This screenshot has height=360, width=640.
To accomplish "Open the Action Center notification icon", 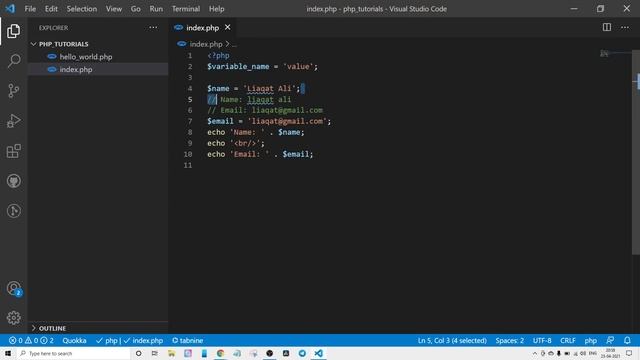I will pos(629,353).
